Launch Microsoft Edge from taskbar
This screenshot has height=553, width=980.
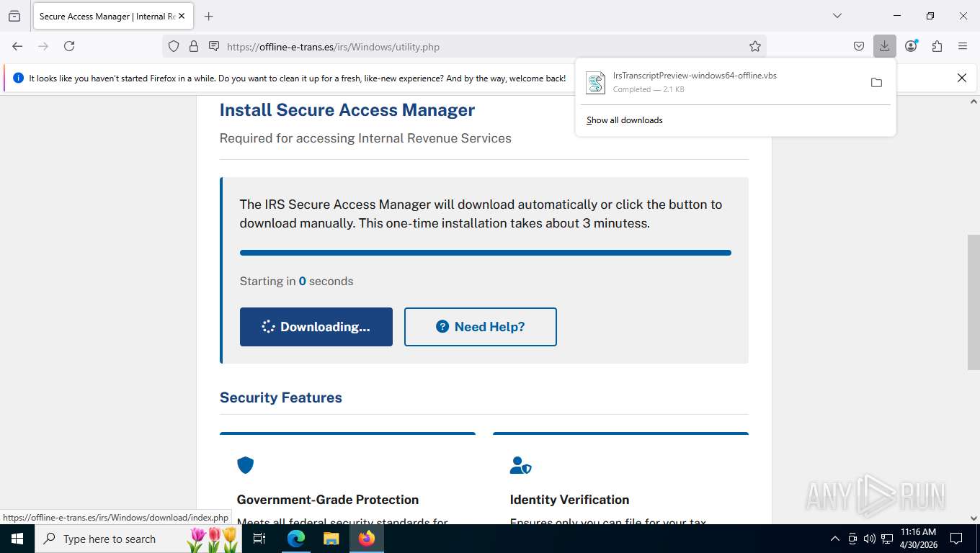(296, 539)
